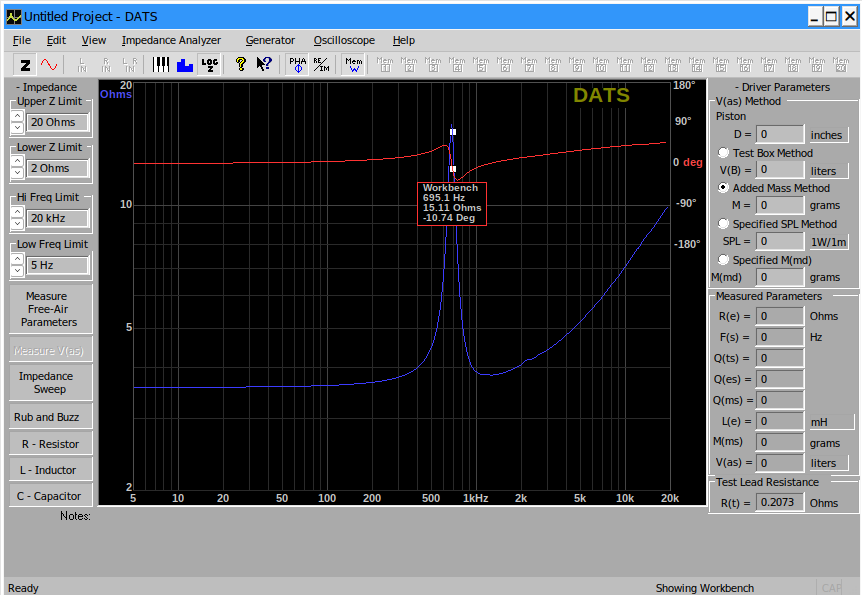Toggle the Mem W workbench memory icon
This screenshot has height=595, width=862.
pyautogui.click(x=353, y=65)
